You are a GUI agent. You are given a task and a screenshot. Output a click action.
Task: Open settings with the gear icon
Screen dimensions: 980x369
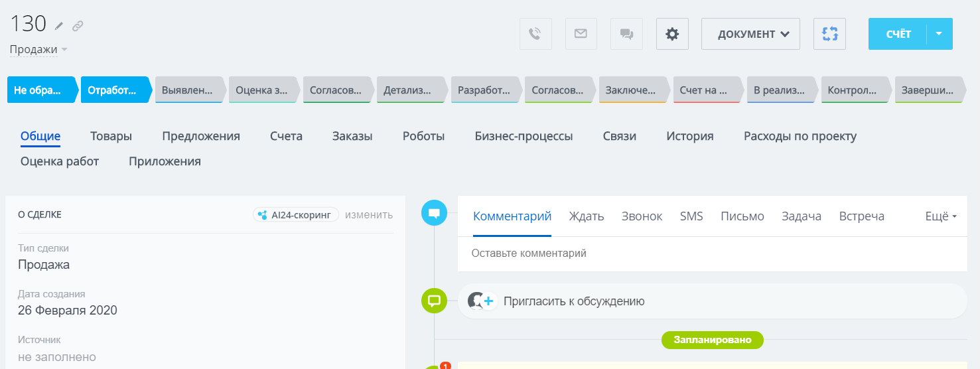[672, 34]
